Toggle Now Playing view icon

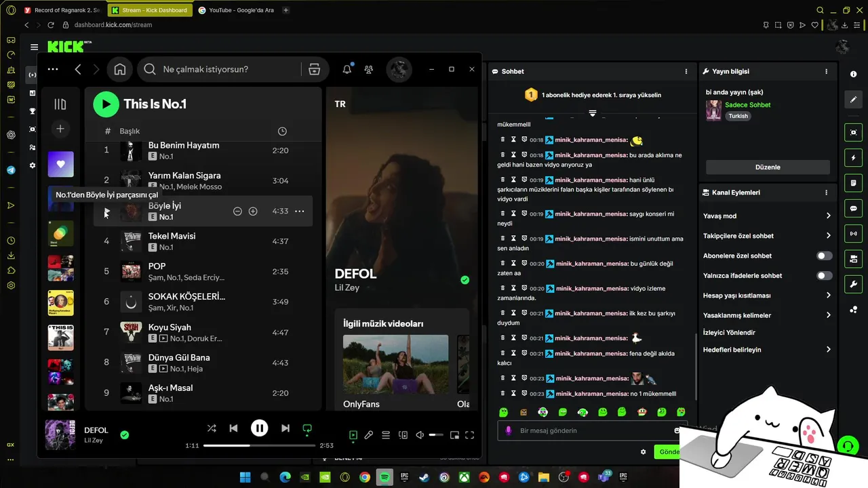tap(353, 435)
